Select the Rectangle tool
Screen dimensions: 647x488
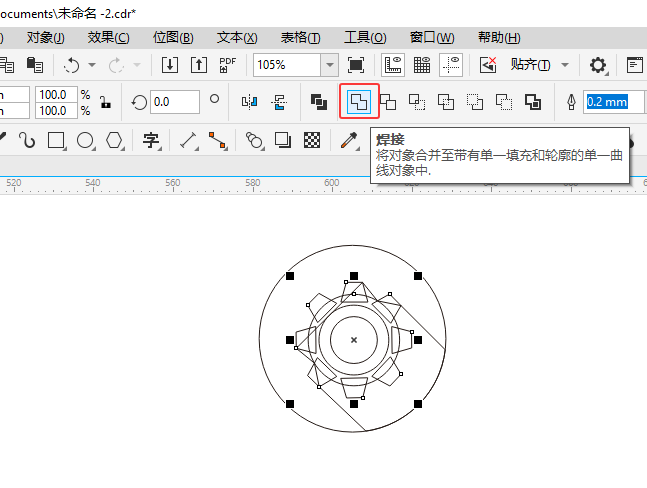click(57, 140)
